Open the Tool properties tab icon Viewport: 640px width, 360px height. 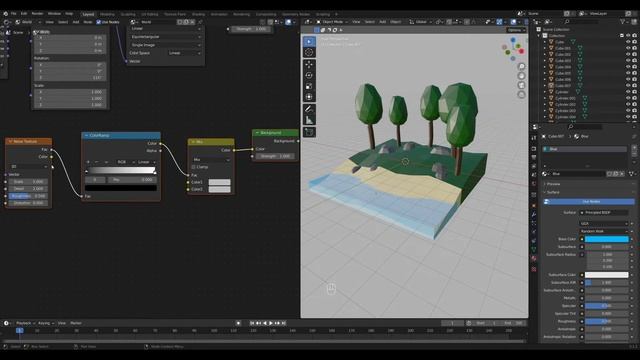[x=534, y=138]
